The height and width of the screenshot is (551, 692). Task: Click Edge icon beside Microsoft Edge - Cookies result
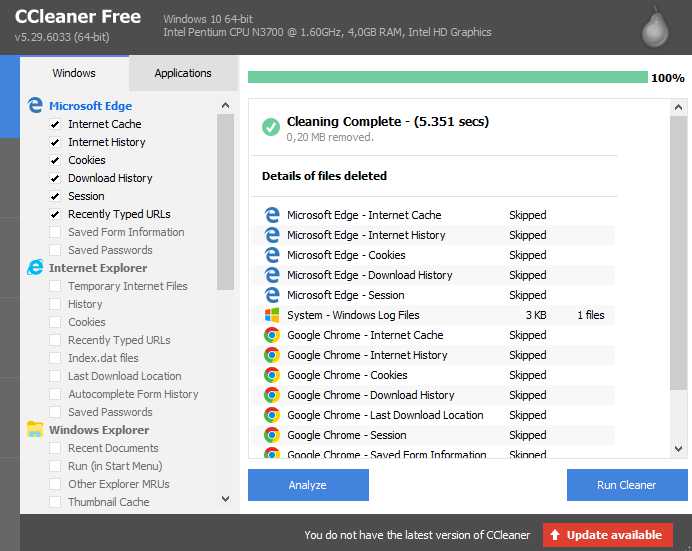click(272, 255)
